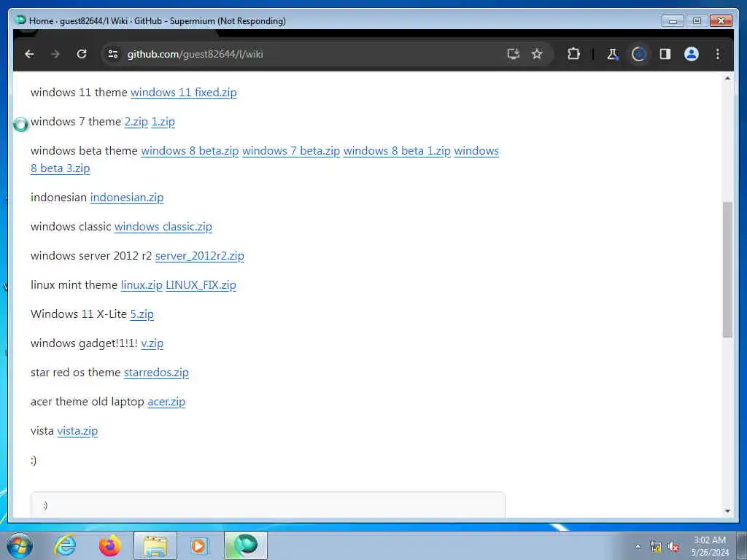747x560 pixels.
Task: Open Windows Media Player from taskbar
Action: click(198, 545)
